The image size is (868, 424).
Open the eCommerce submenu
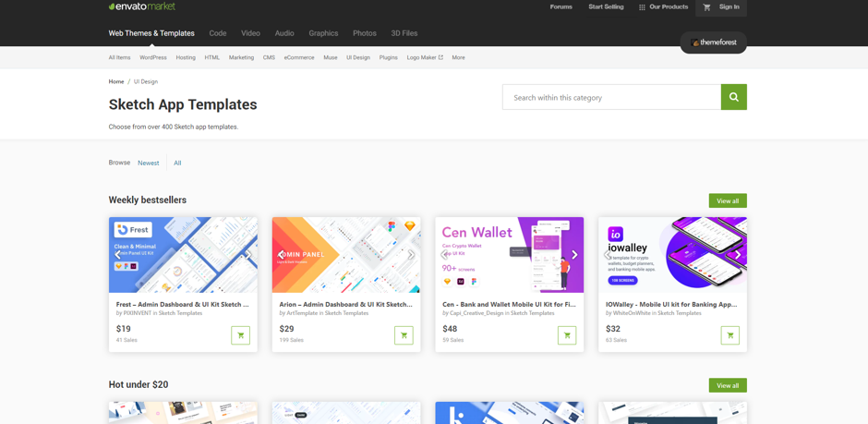click(x=299, y=57)
